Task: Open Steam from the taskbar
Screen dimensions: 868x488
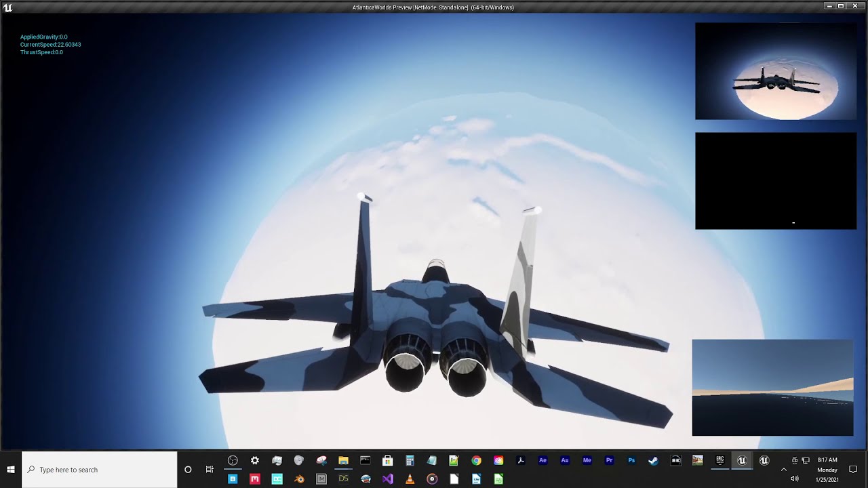Action: tap(653, 460)
